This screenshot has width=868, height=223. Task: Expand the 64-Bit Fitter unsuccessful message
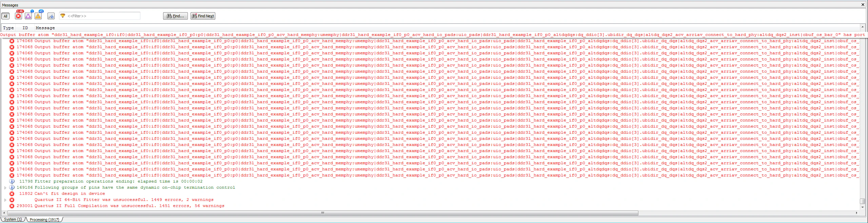(5, 200)
